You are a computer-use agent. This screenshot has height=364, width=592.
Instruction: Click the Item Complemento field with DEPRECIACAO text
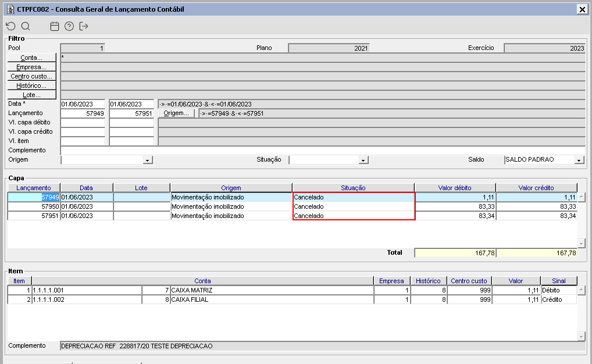[323, 346]
